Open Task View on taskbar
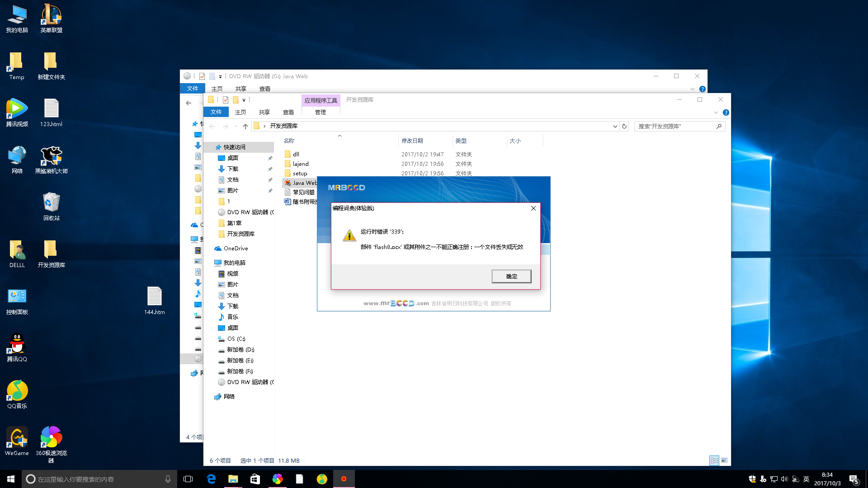The image size is (868, 488). (188, 479)
